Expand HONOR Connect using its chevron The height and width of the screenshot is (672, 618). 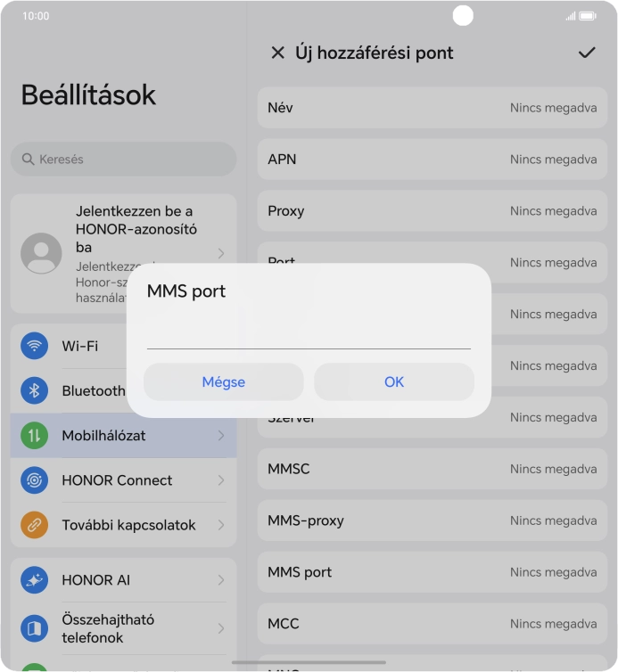click(x=221, y=480)
